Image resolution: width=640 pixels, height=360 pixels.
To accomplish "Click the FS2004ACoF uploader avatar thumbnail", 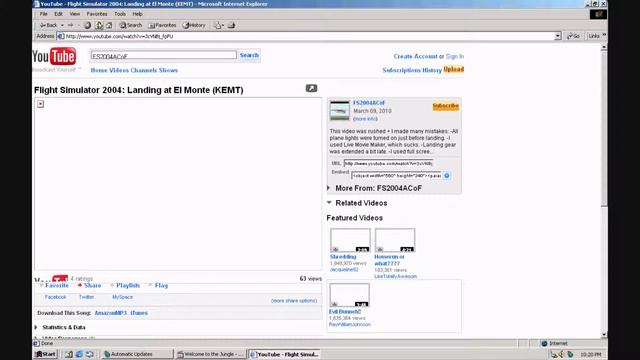I will coord(340,111).
